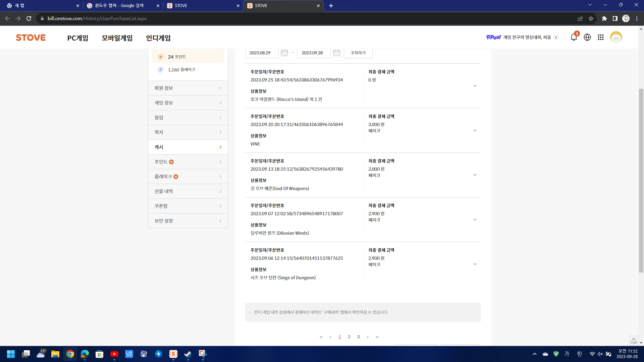644x362 pixels.
Task: Select the 캐시 sidebar menu item
Action: coord(188,147)
